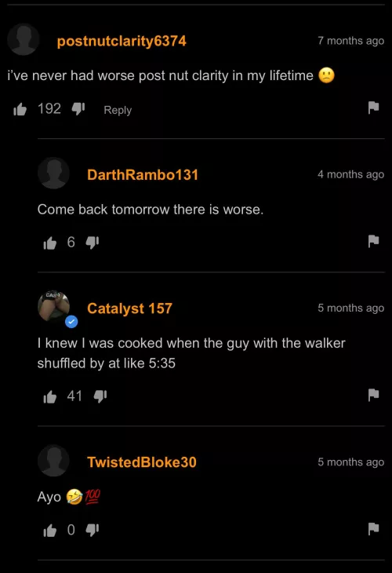The height and width of the screenshot is (573, 392).
Task: Report DarthRambo131's reply with flag
Action: [373, 241]
